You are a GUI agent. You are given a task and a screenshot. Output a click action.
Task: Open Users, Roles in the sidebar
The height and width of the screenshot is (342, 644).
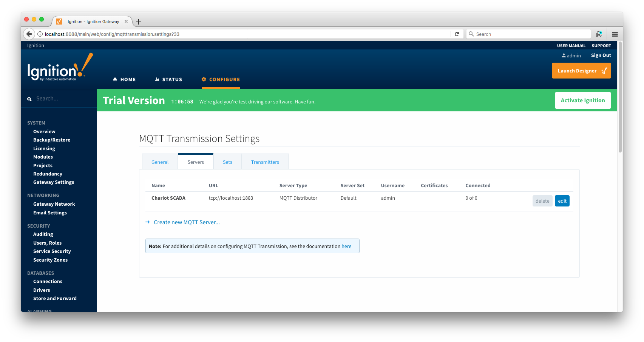[x=47, y=243]
